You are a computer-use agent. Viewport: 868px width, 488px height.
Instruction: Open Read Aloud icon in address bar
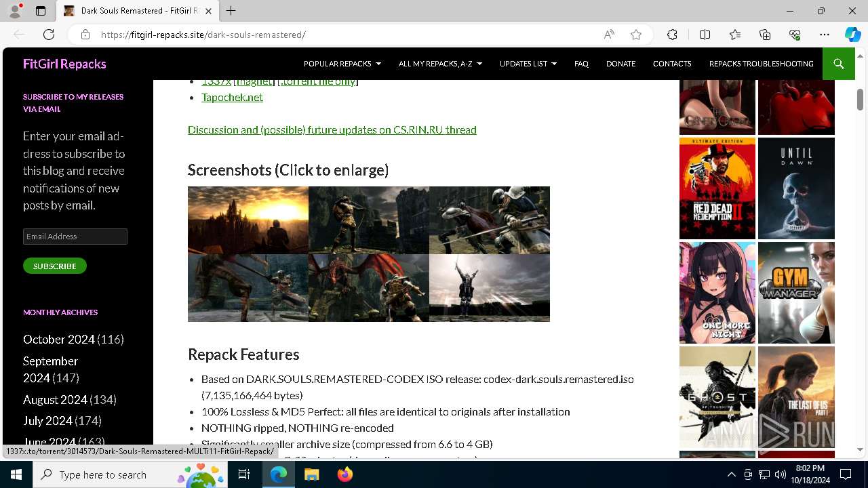(609, 35)
